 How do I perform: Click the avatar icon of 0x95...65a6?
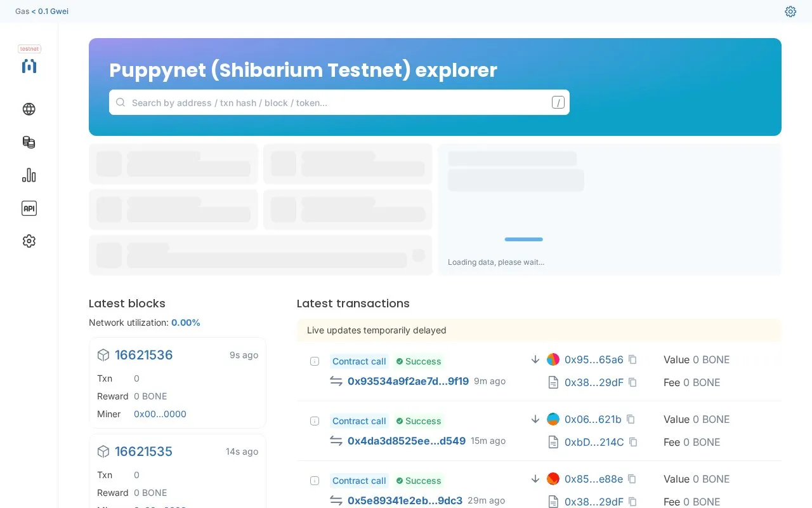coord(553,359)
